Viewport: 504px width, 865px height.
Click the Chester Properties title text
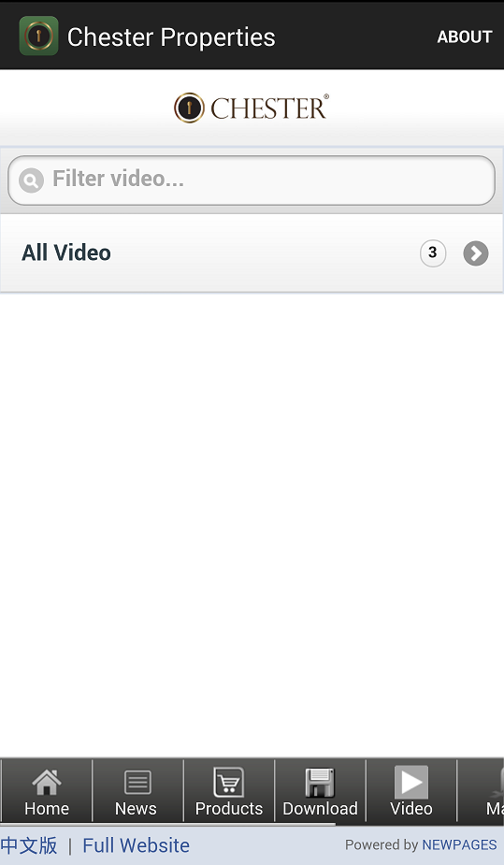[x=171, y=37]
